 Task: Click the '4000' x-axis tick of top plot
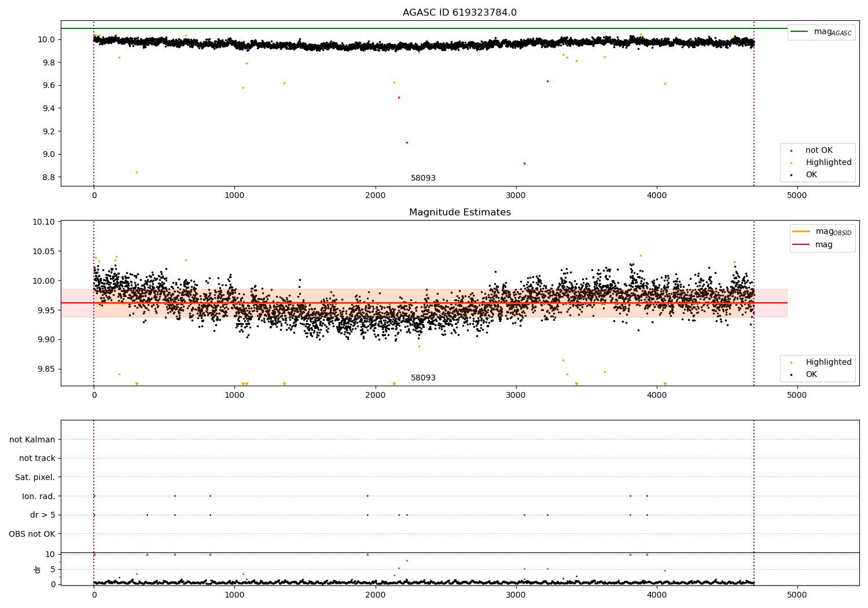pyautogui.click(x=656, y=196)
